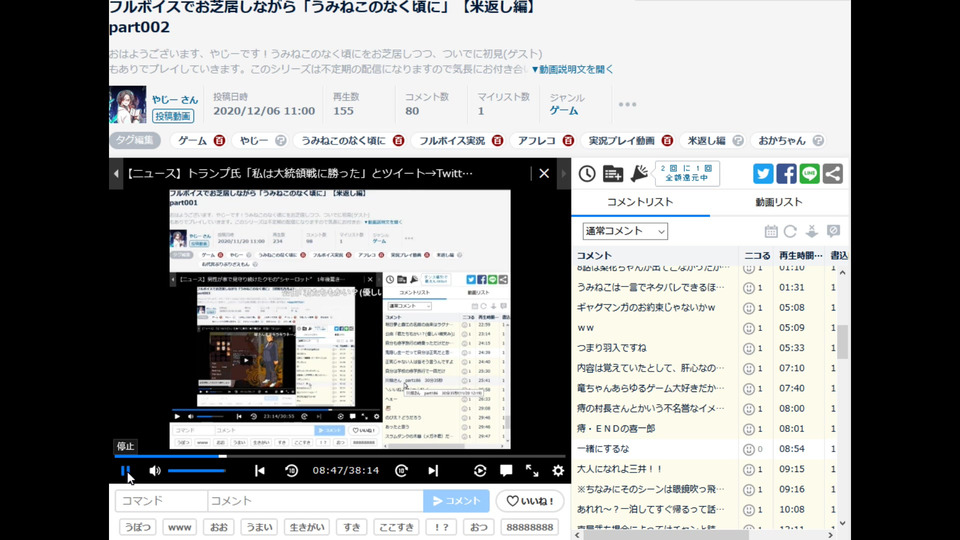Reload the comment list icon
The width and height of the screenshot is (960, 540).
(x=790, y=231)
